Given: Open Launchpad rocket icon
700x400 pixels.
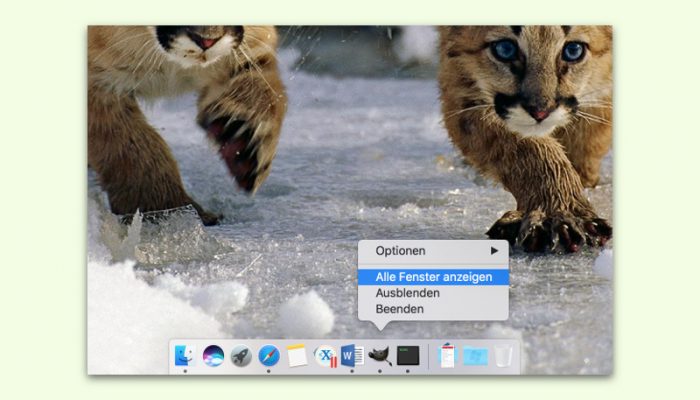Looking at the screenshot, I should 241,356.
